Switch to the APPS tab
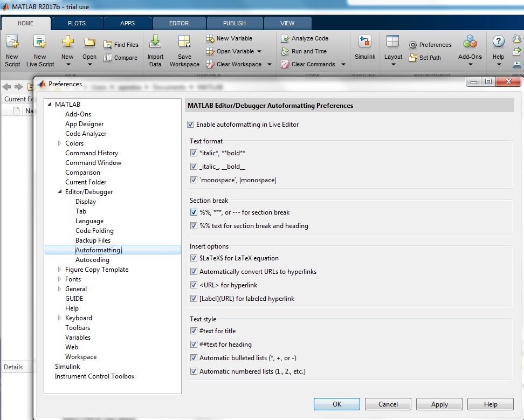Image resolution: width=524 pixels, height=420 pixels. click(127, 23)
